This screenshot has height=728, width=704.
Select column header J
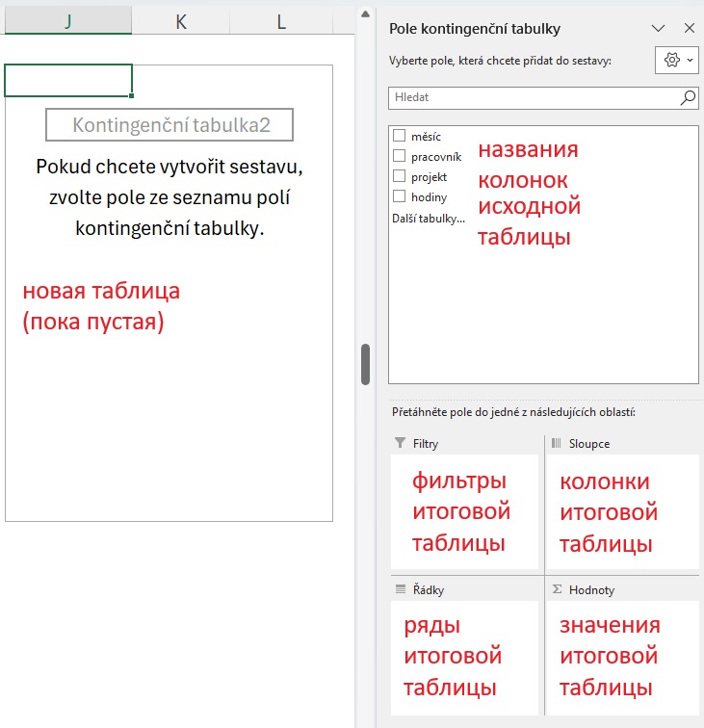[67, 21]
